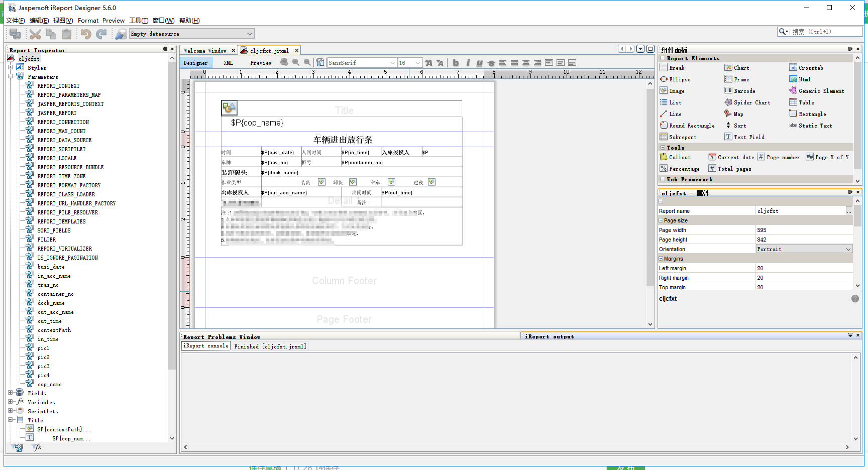Open the SansSerif font dropdown
This screenshot has height=470, width=868.
click(x=362, y=63)
